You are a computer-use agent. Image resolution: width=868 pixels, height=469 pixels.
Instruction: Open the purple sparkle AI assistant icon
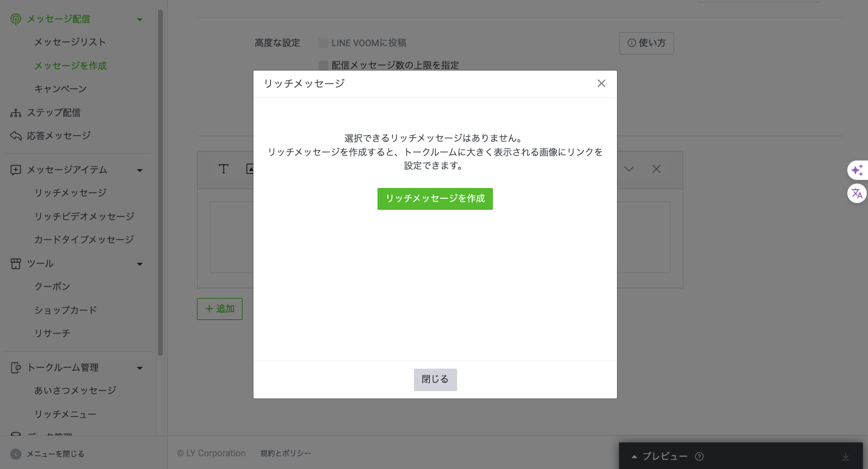pos(857,170)
